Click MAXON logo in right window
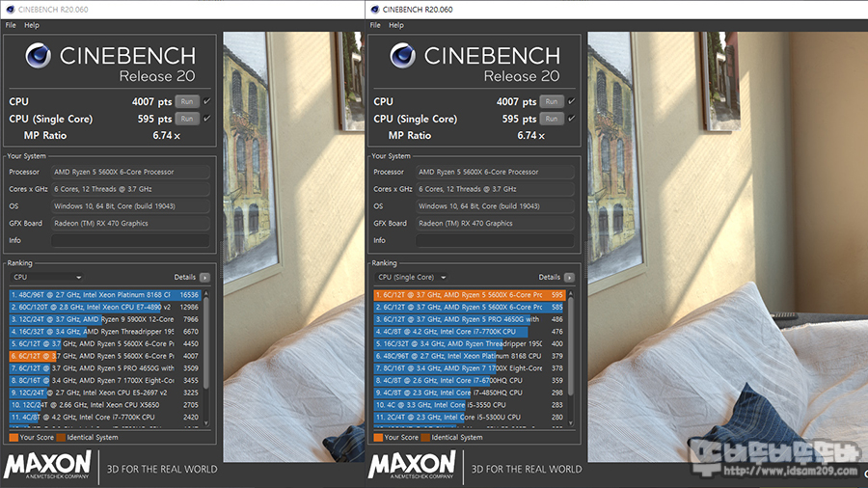 coord(412,465)
